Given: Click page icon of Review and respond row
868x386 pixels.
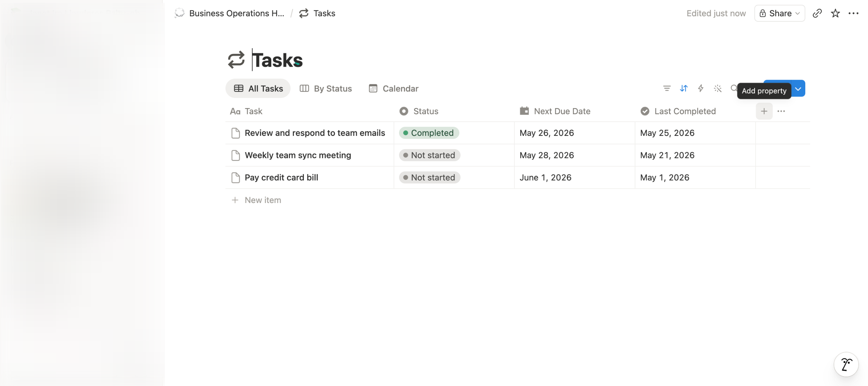Looking at the screenshot, I should pos(235,133).
